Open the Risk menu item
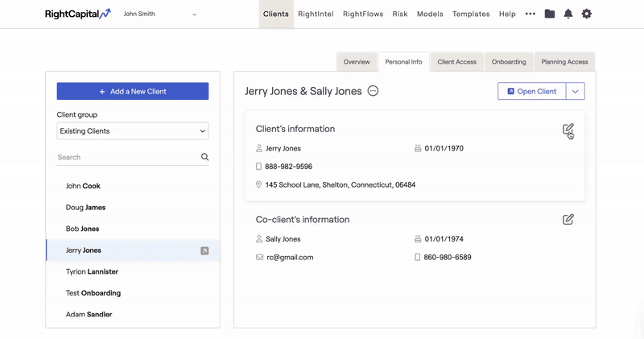Screen dimensions: 644x339 [x=400, y=14]
